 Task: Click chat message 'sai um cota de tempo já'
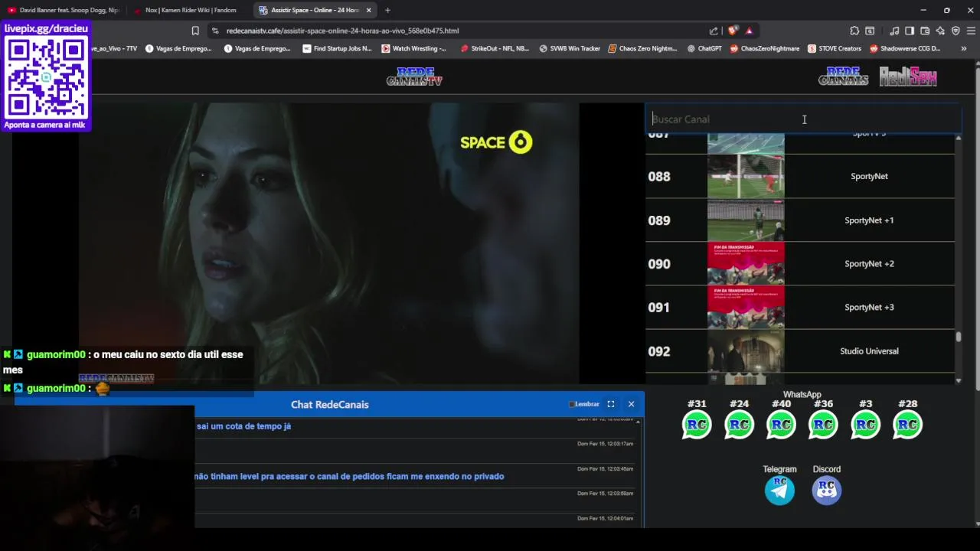click(243, 426)
